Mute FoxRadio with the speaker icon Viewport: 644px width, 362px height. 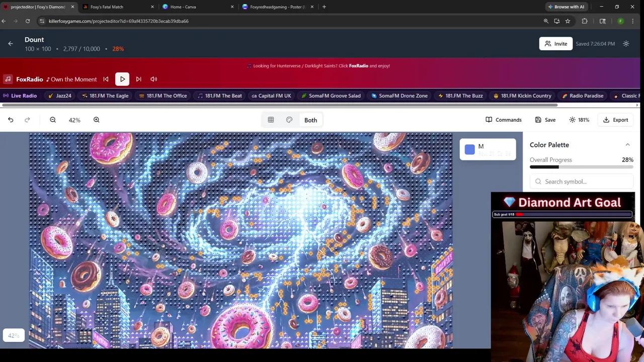[x=153, y=79]
